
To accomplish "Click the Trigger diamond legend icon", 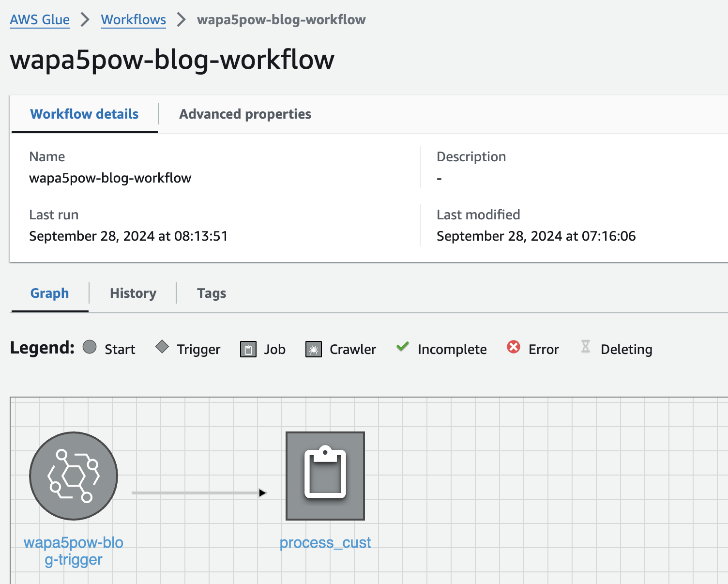I will point(162,347).
